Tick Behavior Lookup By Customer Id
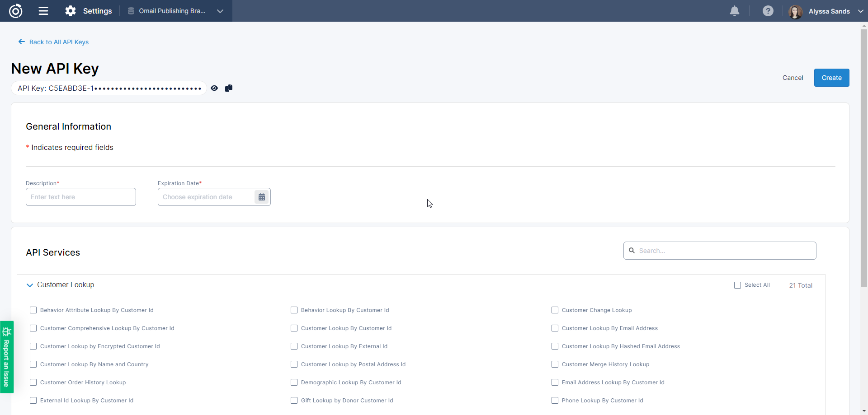This screenshot has height=415, width=868. coord(294,310)
